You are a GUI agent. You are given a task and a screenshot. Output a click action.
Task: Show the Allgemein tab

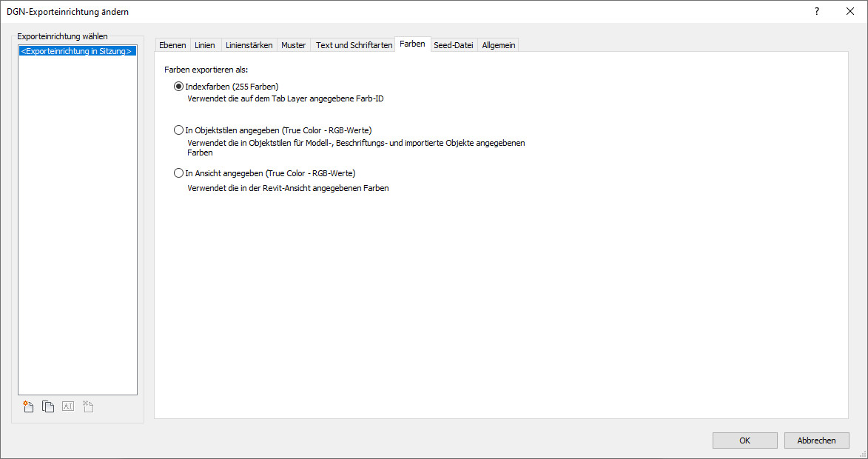(x=498, y=45)
